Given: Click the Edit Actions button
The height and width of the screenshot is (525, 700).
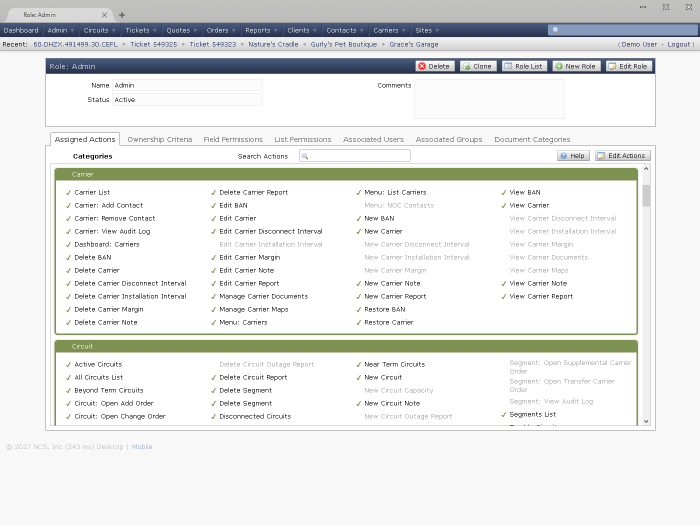Looking at the screenshot, I should pos(622,156).
